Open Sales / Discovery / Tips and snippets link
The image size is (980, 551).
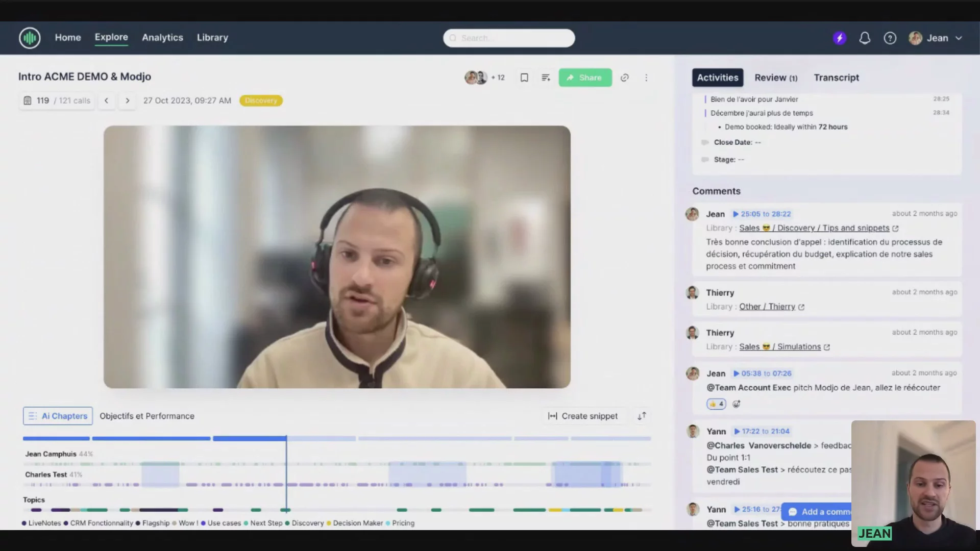pyautogui.click(x=814, y=228)
